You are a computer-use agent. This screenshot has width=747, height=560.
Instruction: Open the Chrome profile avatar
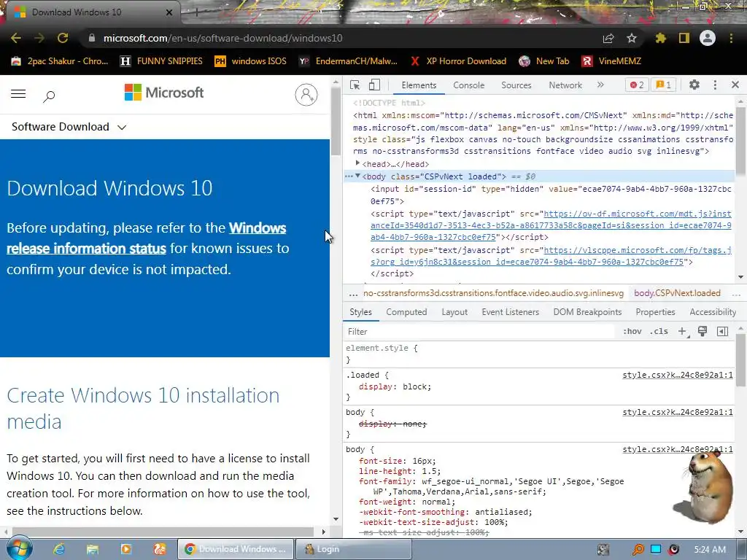pyautogui.click(x=708, y=38)
